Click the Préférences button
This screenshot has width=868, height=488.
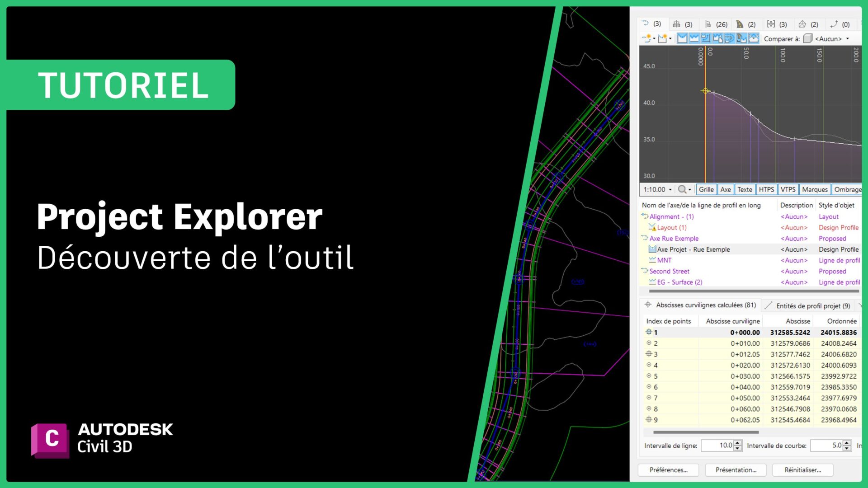coord(668,469)
